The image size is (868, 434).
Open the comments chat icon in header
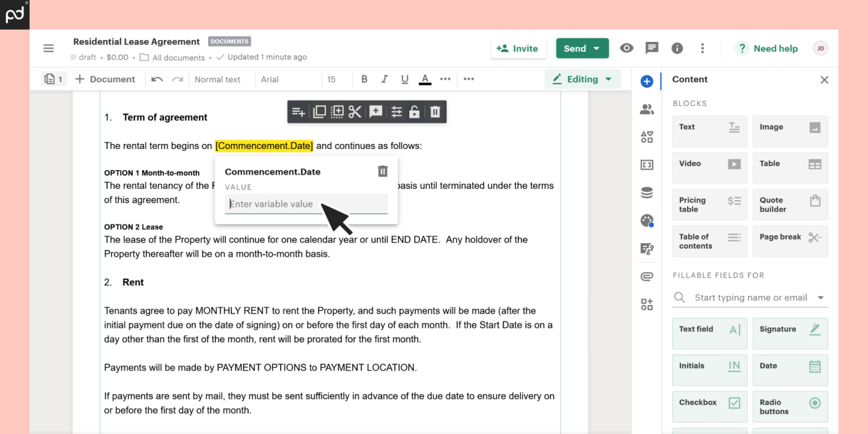coord(651,48)
